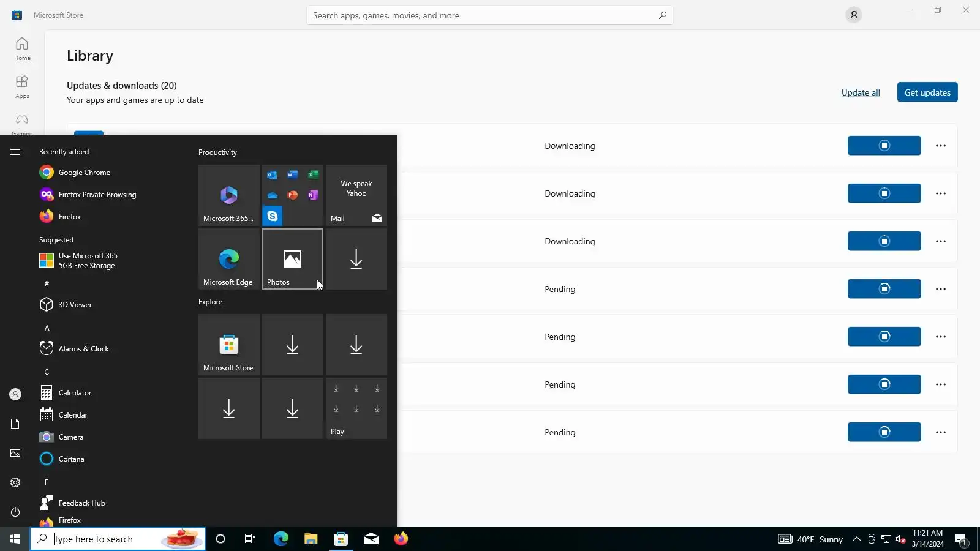This screenshot has height=551, width=980.
Task: Open more options for the last Pending row
Action: (941, 432)
